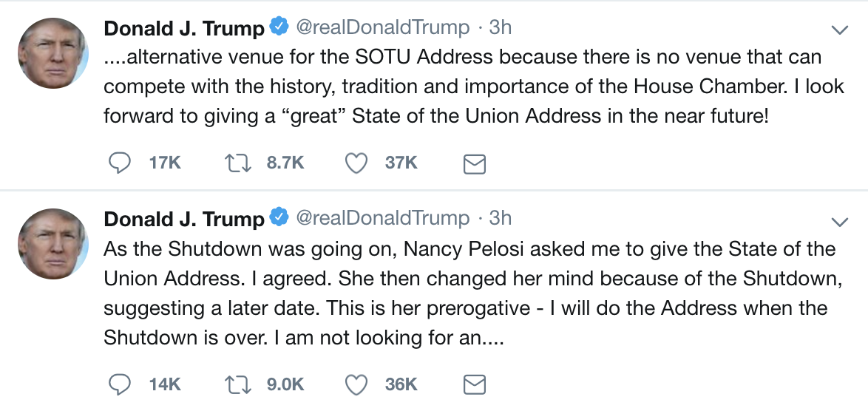Reply to the SOTU alternative venue tweet
The width and height of the screenshot is (868, 411).
tap(121, 163)
